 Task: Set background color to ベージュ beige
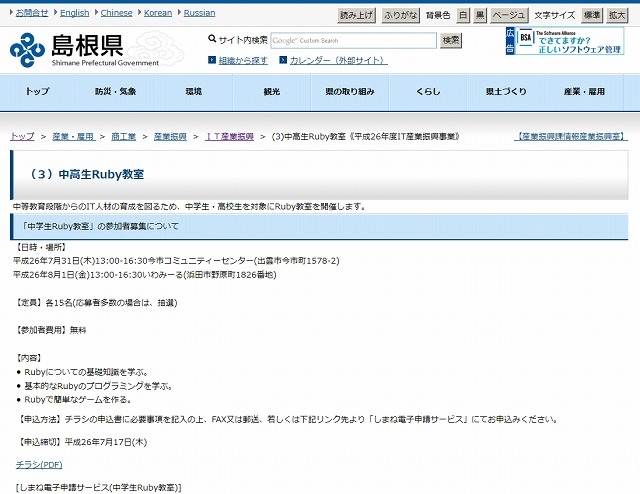click(x=509, y=16)
